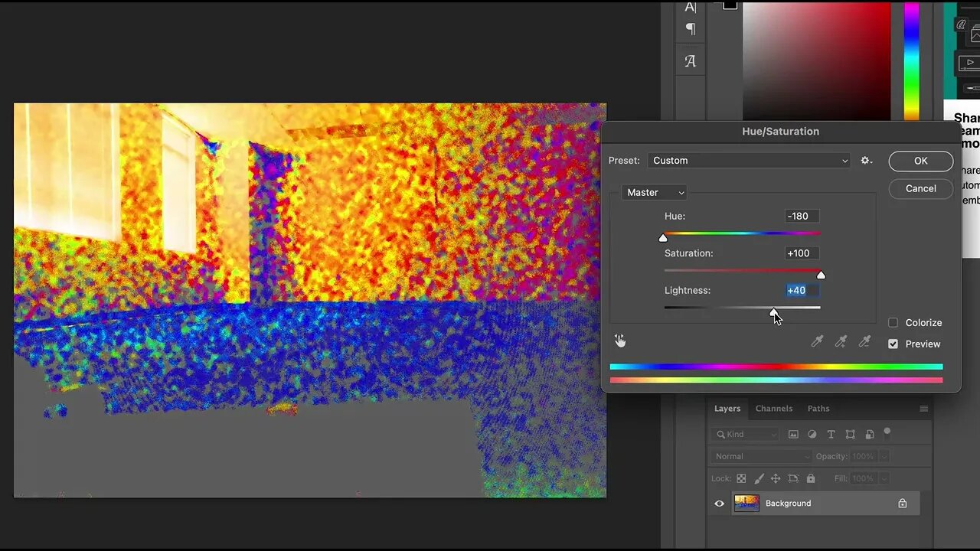Filter layers by adjustment layers
This screenshot has width=980, height=551.
coord(812,435)
